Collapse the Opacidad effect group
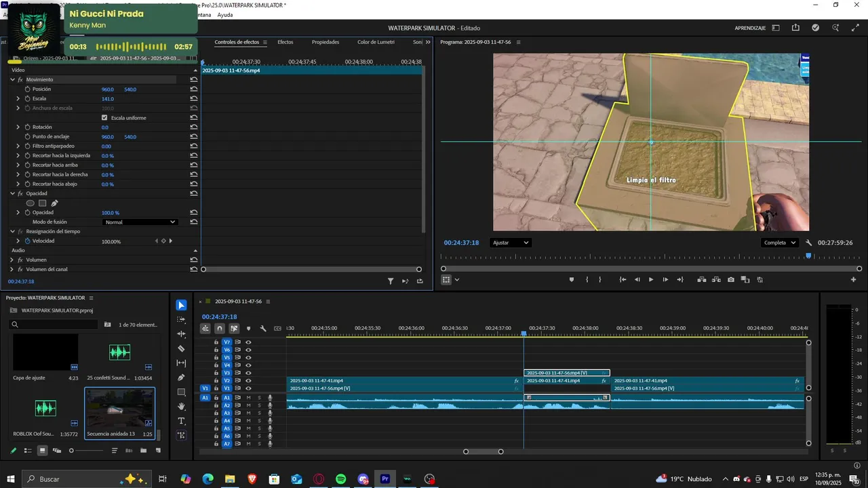 (12, 194)
